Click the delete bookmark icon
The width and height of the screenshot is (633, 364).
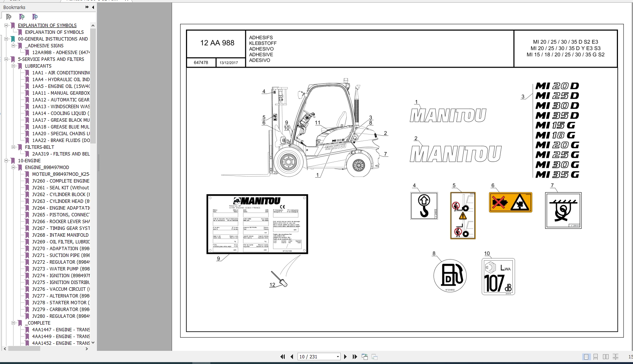[x=9, y=17]
